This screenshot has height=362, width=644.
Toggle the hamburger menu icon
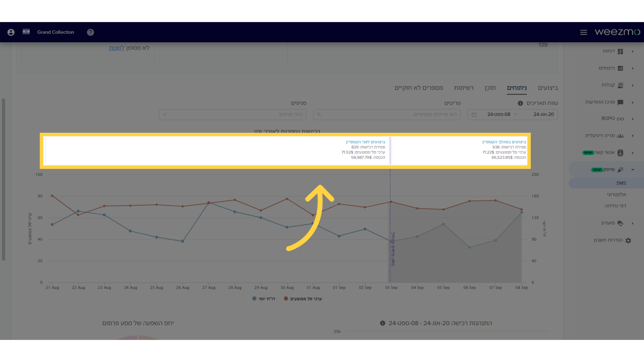point(584,32)
